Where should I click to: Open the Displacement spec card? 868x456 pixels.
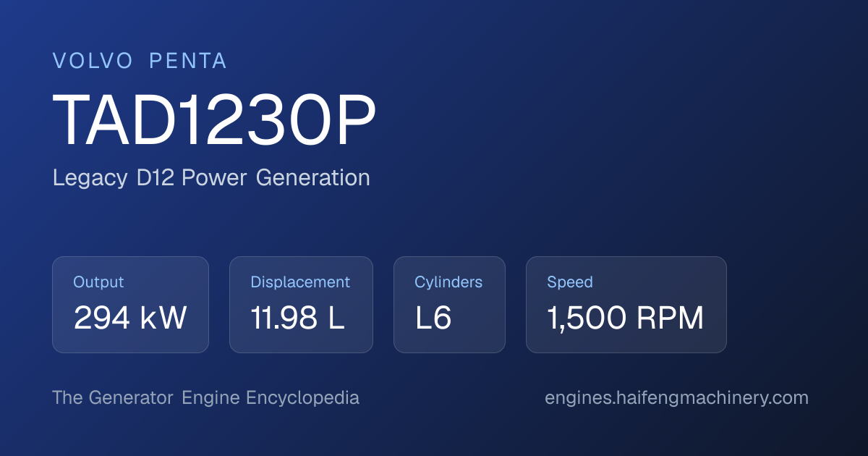click(301, 305)
